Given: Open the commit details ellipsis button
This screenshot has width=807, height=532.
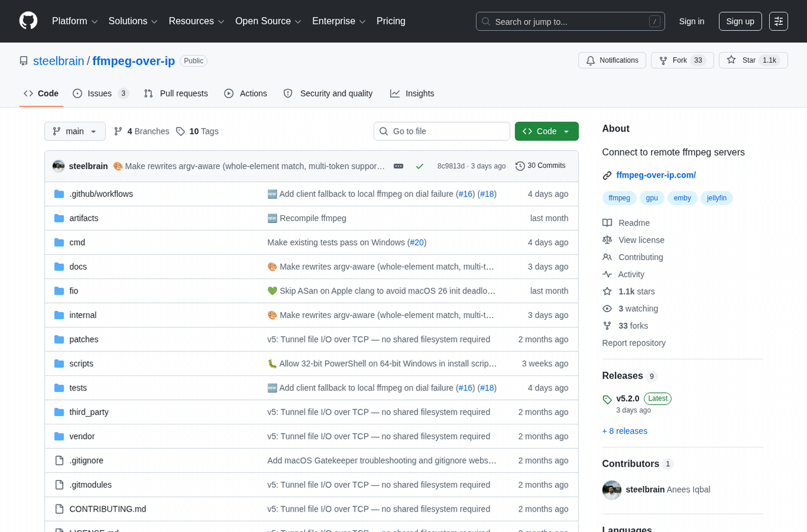Looking at the screenshot, I should tap(398, 166).
